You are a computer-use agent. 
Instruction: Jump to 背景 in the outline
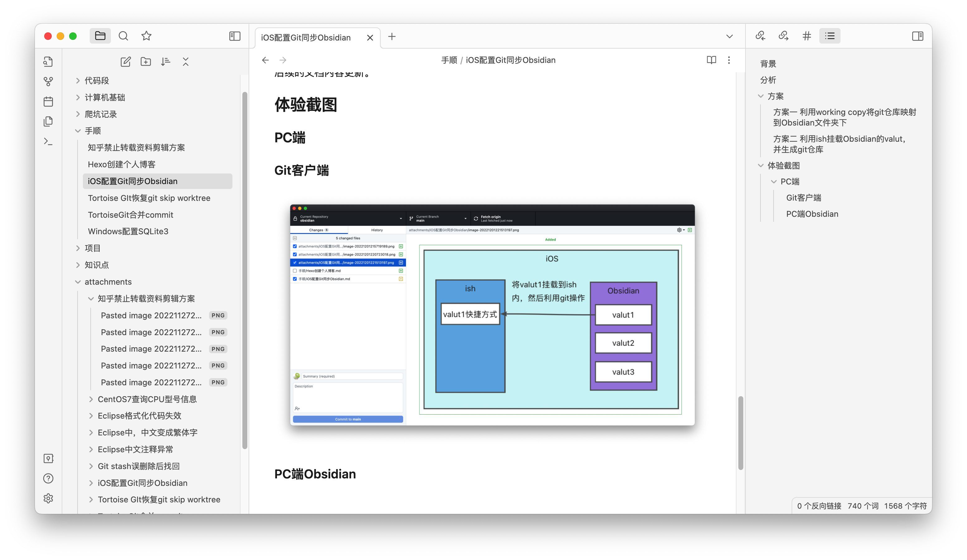[x=768, y=64]
